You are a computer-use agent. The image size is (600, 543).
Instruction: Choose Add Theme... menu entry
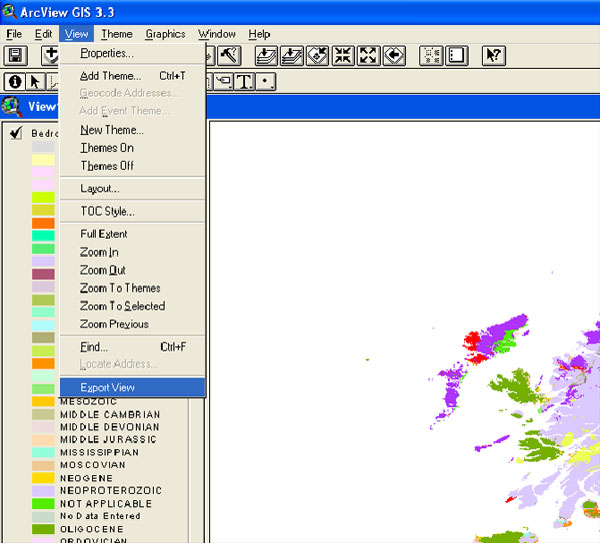132,76
